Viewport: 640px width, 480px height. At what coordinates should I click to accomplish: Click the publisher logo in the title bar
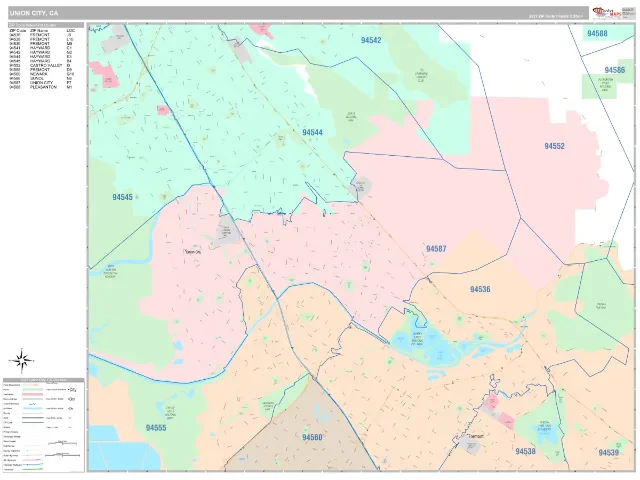pos(605,12)
